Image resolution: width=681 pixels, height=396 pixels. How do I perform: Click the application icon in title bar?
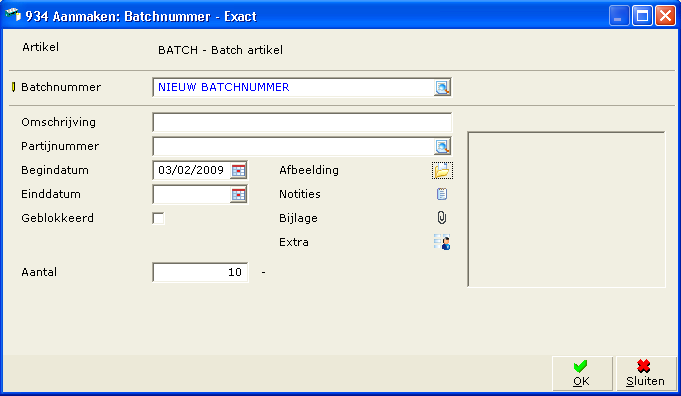tap(13, 15)
